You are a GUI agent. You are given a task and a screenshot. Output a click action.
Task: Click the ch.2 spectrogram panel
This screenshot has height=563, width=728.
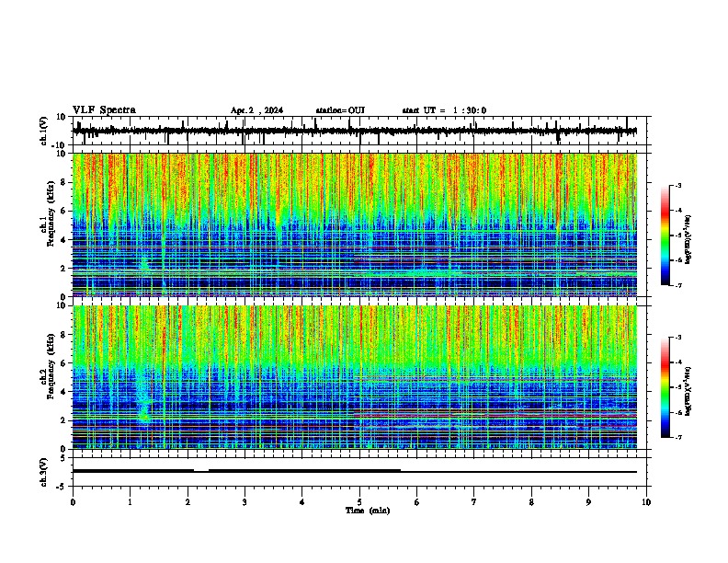click(x=355, y=377)
